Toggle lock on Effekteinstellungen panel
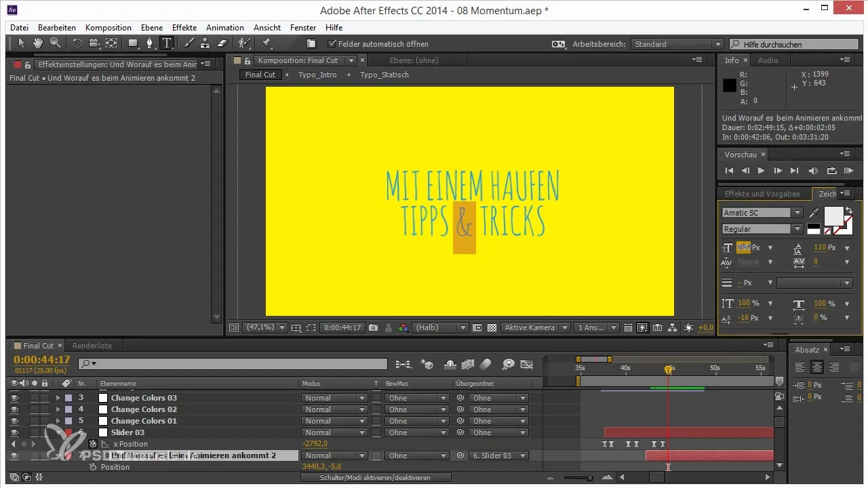 tap(28, 65)
